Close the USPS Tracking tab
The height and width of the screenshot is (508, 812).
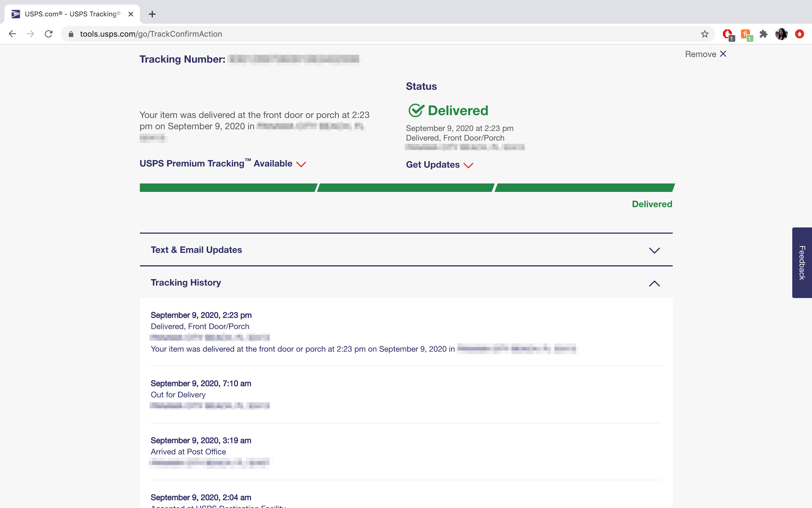131,14
